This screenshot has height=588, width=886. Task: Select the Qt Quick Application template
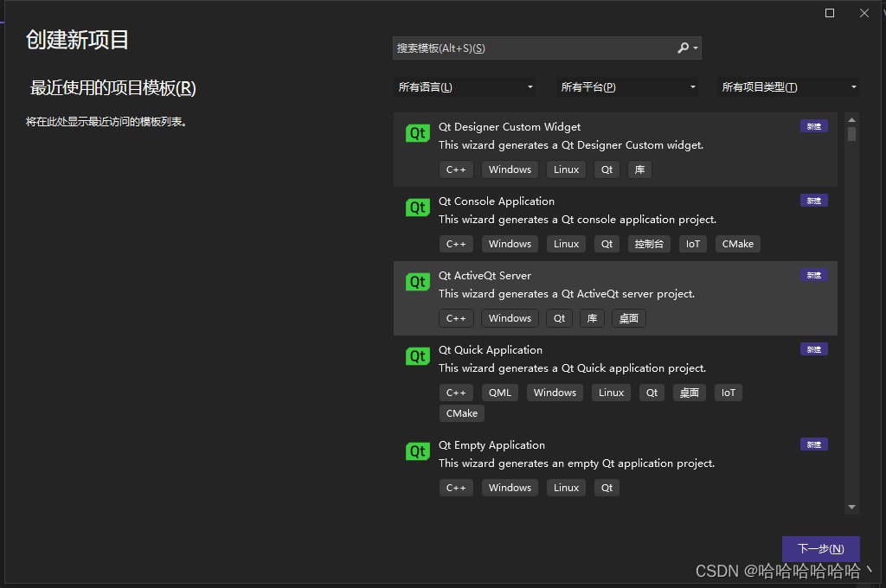pyautogui.click(x=615, y=384)
